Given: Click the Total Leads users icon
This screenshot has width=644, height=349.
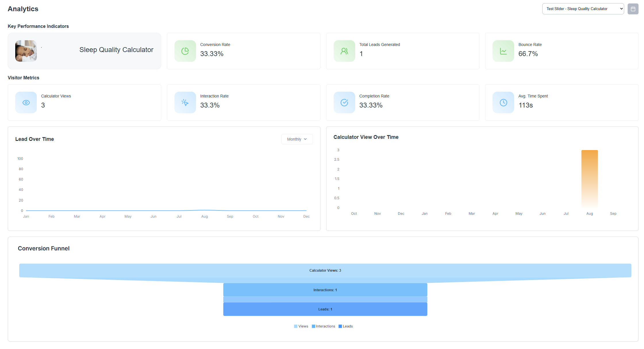Looking at the screenshot, I should 344,51.
